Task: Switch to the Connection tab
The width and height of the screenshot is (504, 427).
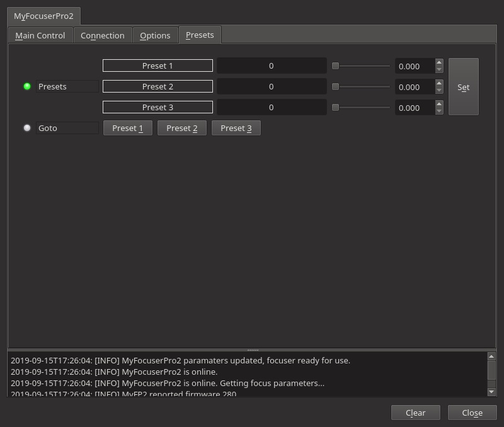Action: pyautogui.click(x=103, y=35)
